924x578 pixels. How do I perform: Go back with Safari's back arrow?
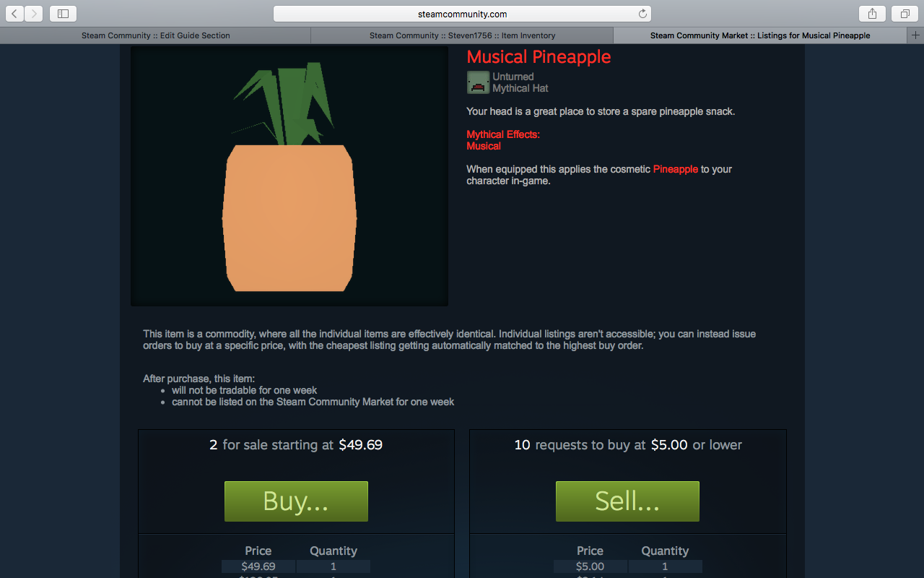[15, 13]
